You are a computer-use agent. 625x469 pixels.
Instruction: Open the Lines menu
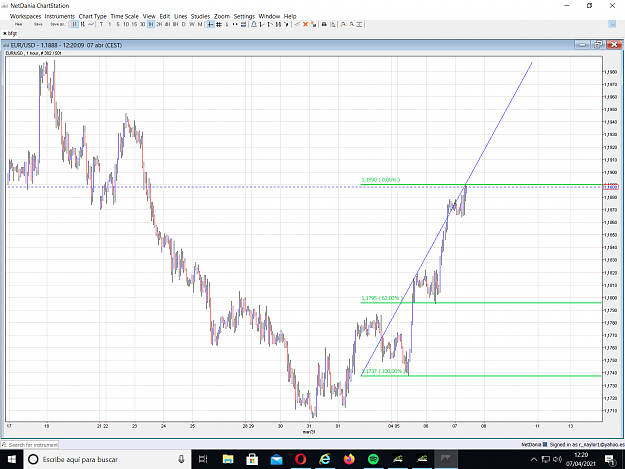pos(181,16)
